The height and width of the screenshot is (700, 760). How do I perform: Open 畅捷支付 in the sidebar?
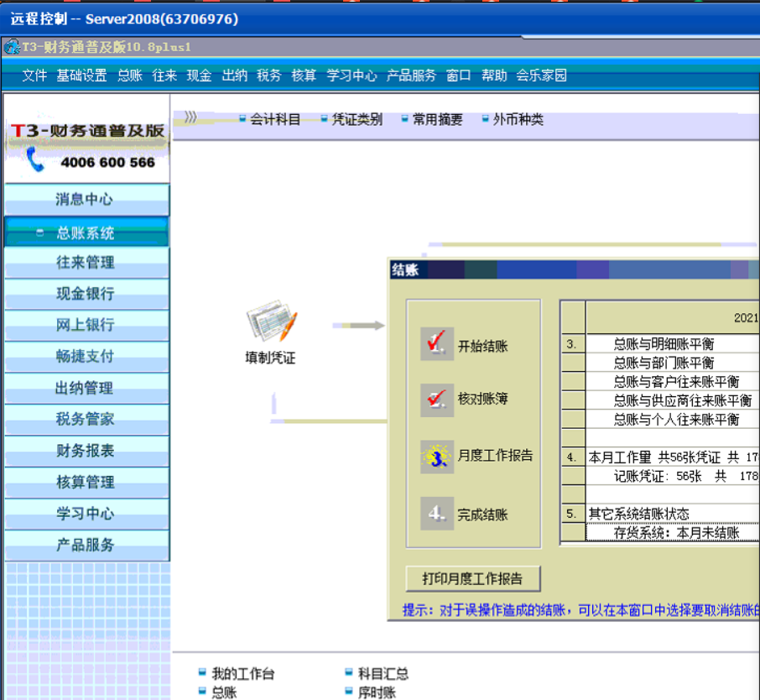pyautogui.click(x=86, y=356)
